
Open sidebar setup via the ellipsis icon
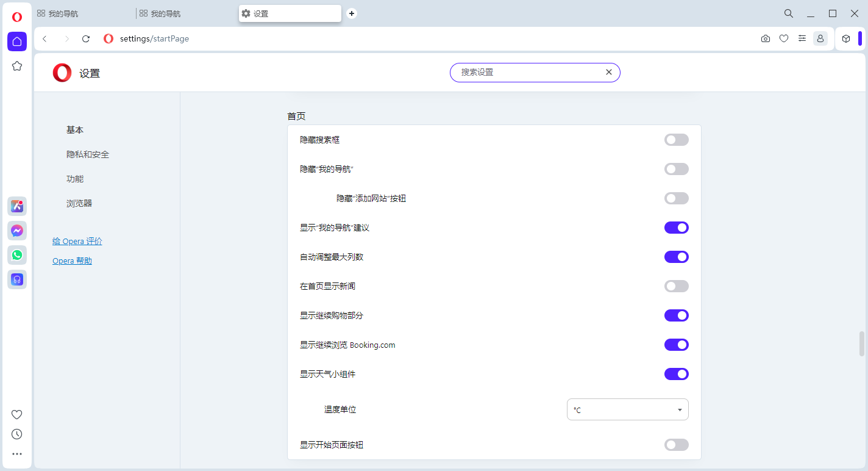(16, 453)
